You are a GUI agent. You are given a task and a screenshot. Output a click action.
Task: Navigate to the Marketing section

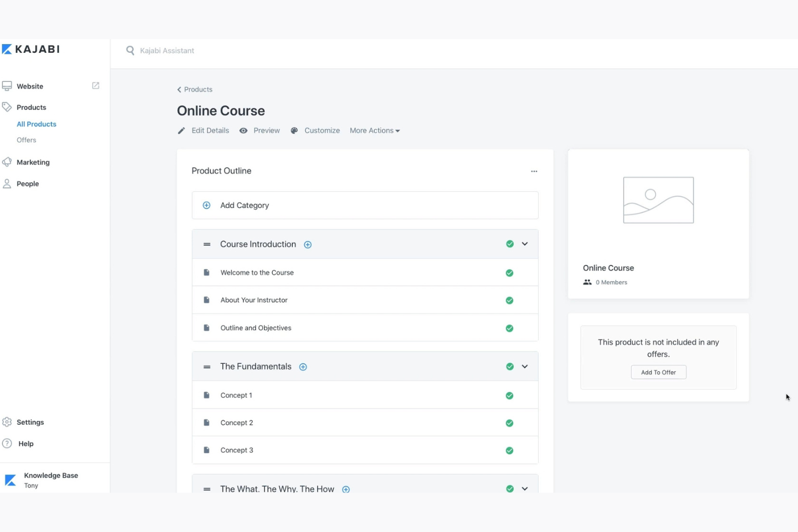pyautogui.click(x=33, y=162)
